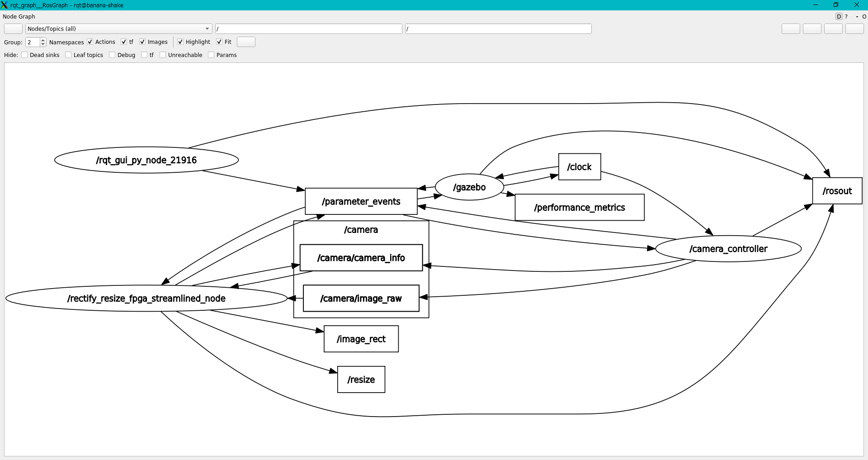The width and height of the screenshot is (868, 460).
Task: Click the fit-in-view button next to Fit checkbox
Action: [246, 42]
